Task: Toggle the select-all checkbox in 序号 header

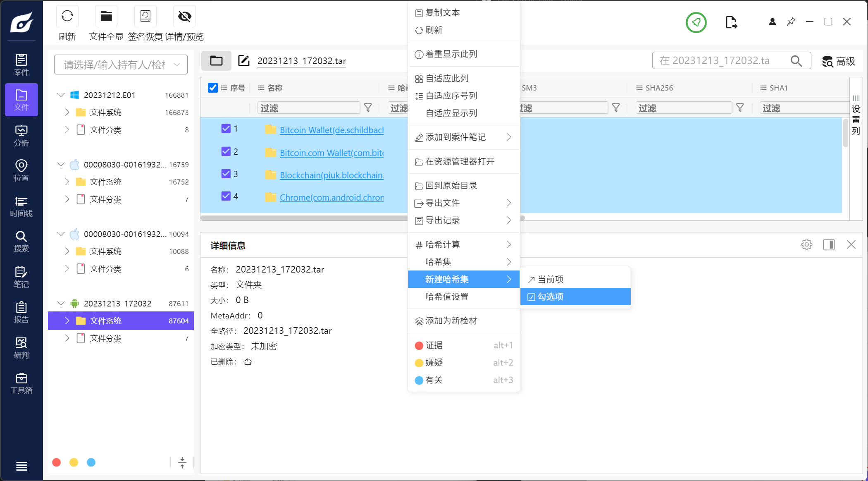Action: 213,88
